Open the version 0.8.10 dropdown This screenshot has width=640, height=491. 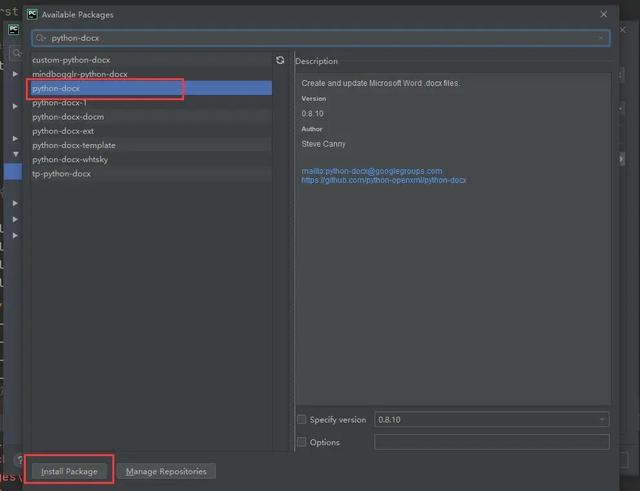tap(491, 420)
